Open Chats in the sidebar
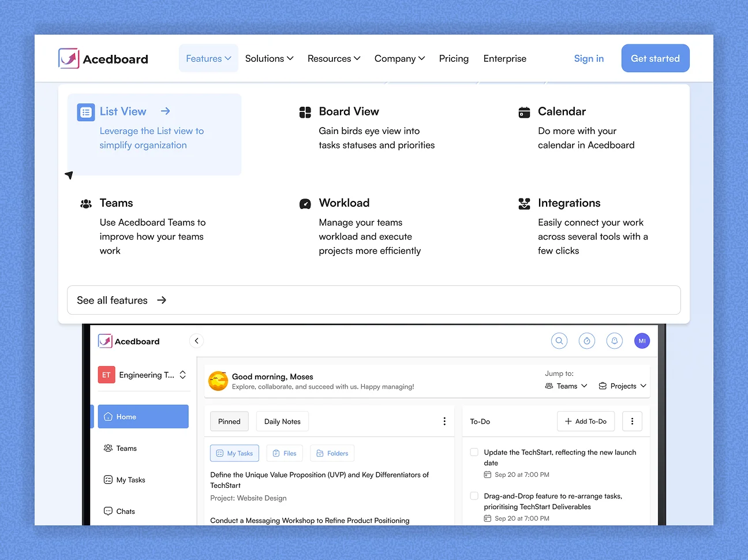 (125, 512)
